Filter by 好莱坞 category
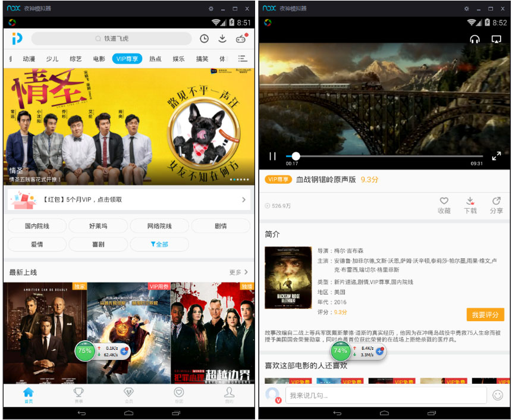512x420 pixels. [98, 226]
